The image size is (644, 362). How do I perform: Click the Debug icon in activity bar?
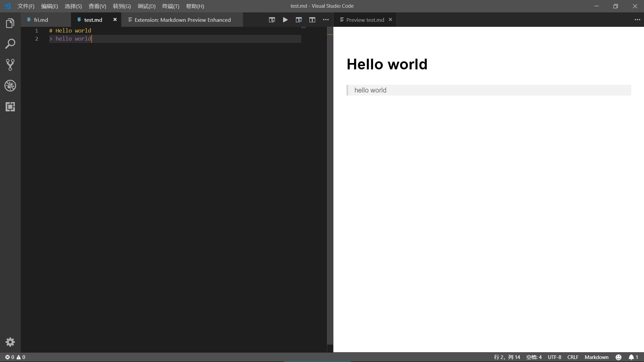click(x=10, y=85)
